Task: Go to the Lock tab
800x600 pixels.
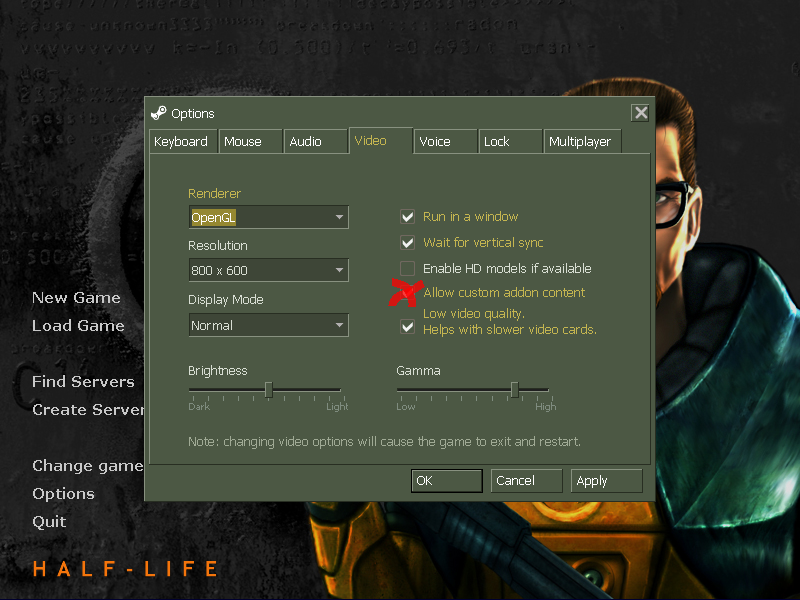Action: (510, 141)
